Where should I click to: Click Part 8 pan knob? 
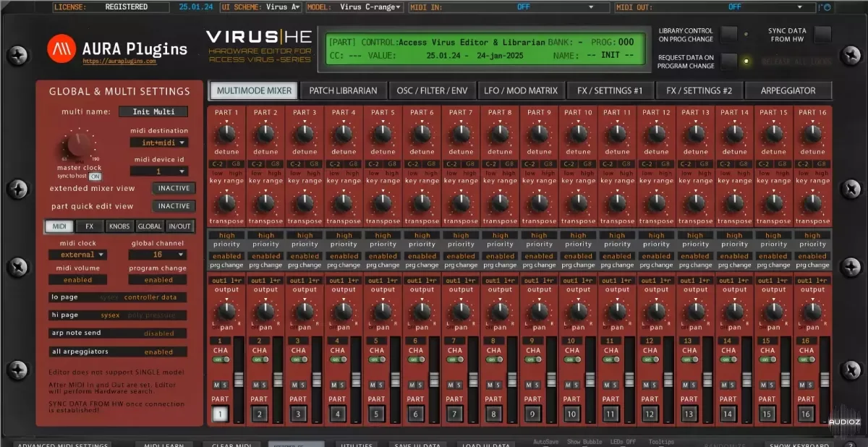500,311
